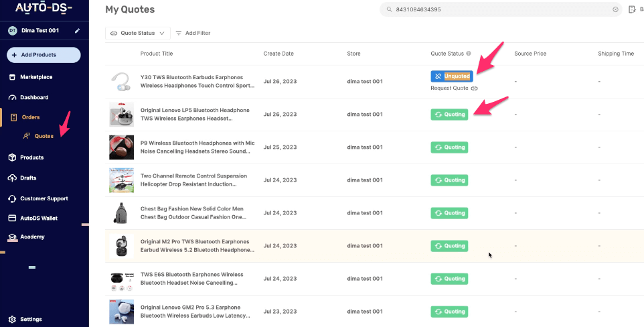Expand the Quote Status filter dropdown
The height and width of the screenshot is (327, 644).
click(x=137, y=33)
